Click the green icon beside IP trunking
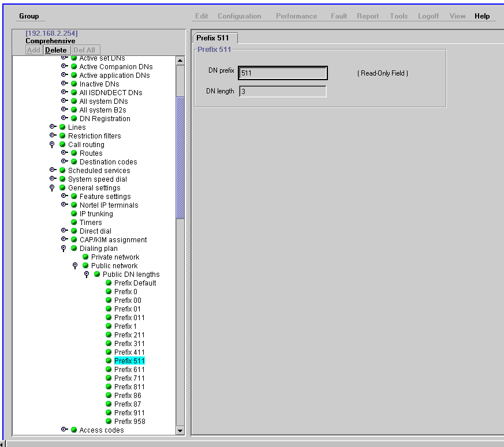The image size is (504, 447). pos(74,214)
